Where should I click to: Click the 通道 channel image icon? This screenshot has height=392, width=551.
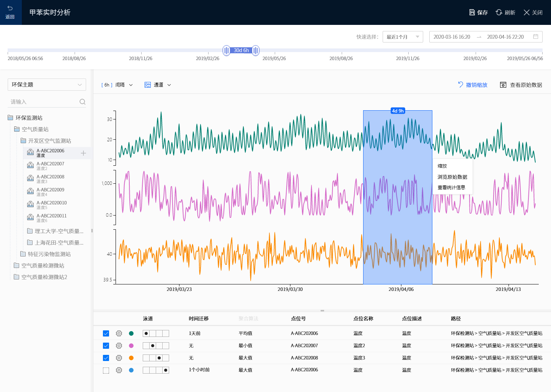coord(148,85)
